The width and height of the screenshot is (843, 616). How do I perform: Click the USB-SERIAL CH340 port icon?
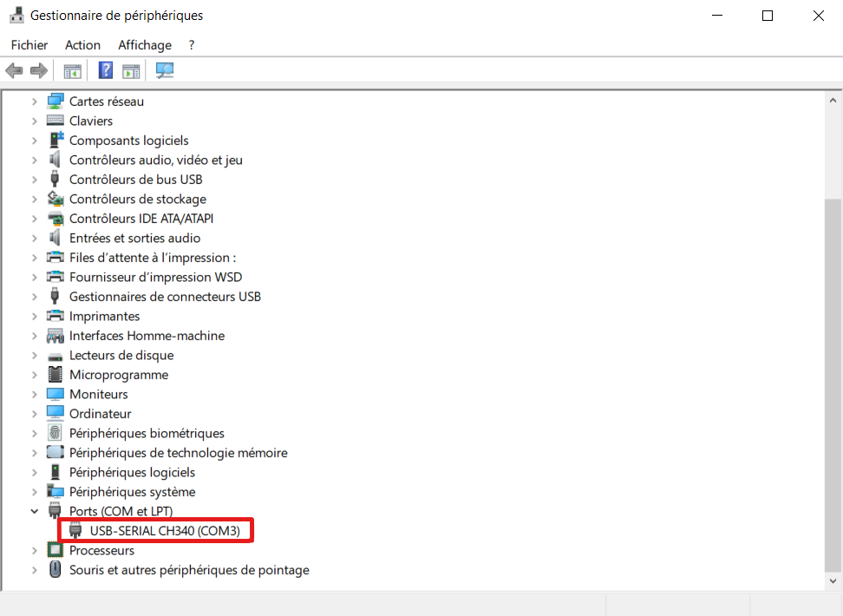tap(75, 530)
